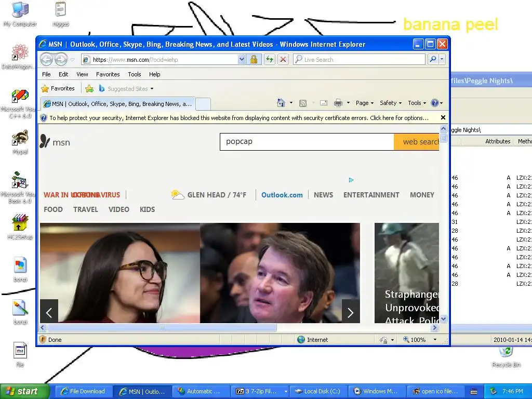Screen dimensions: 532x399
Task: Open the Favorites menu
Action: (108, 74)
